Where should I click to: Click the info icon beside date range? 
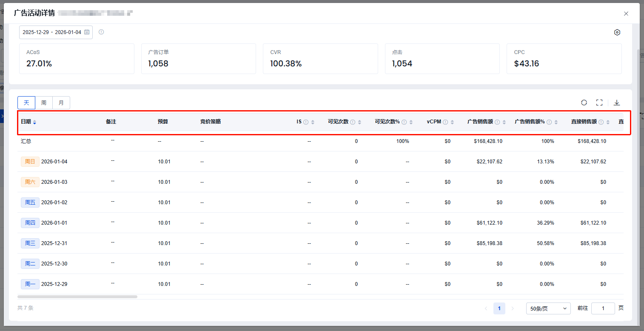point(101,32)
